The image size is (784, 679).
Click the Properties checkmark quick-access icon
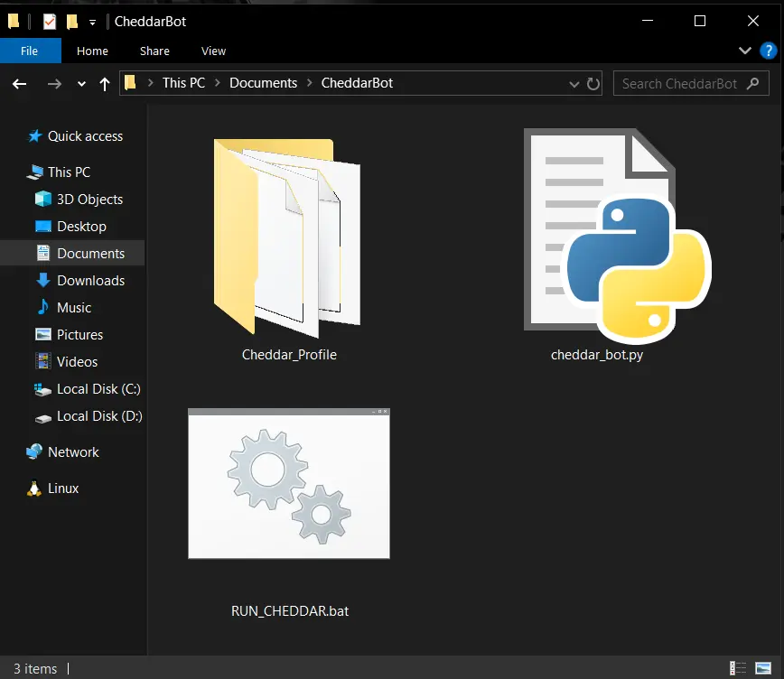(x=49, y=22)
